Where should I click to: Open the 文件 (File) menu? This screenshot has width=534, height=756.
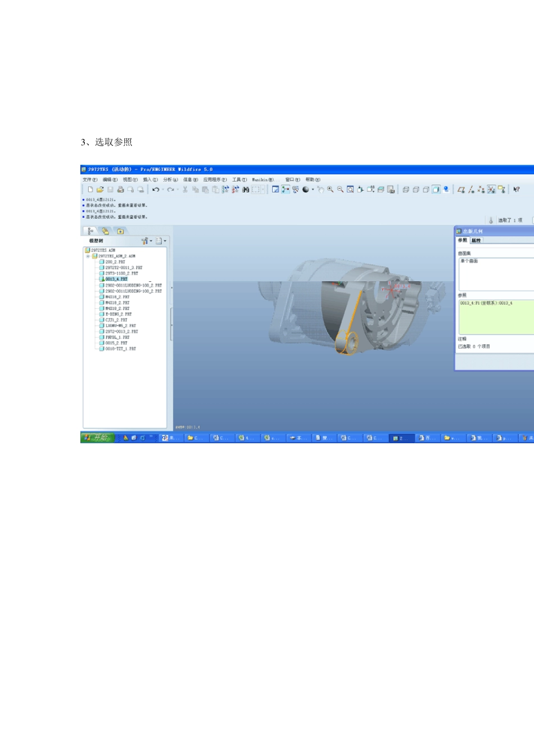90,180
